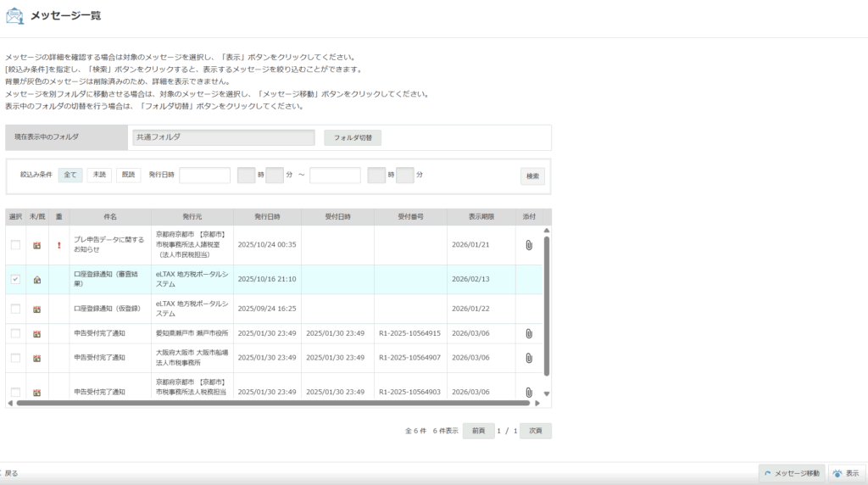
Task: Click attachment clip on プレ申告データ row
Action: [x=528, y=245]
